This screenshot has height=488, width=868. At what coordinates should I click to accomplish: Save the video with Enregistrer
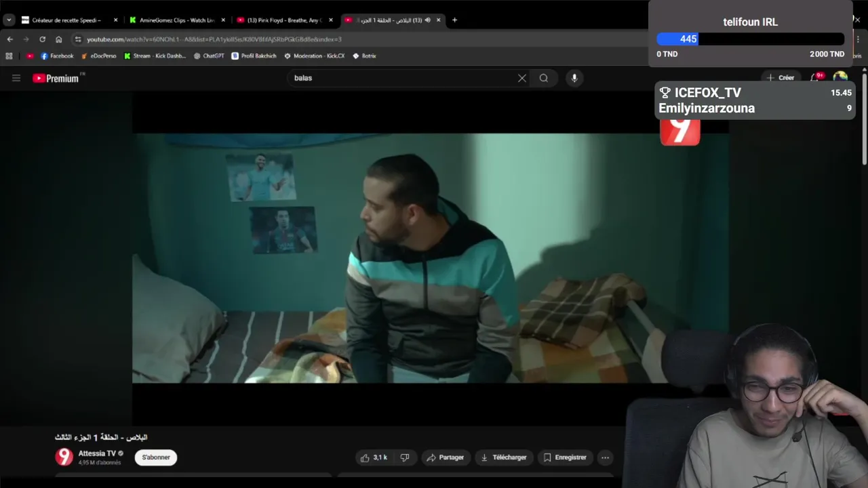(566, 457)
